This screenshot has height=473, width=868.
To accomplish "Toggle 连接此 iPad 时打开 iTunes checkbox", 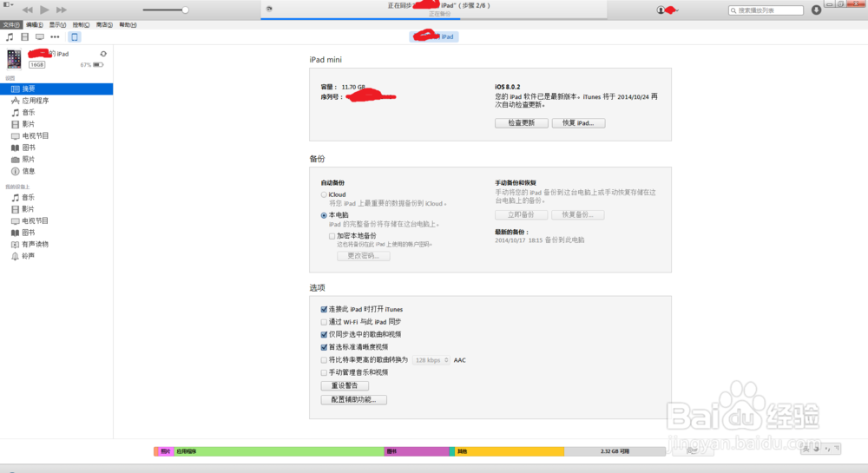I will coord(324,309).
